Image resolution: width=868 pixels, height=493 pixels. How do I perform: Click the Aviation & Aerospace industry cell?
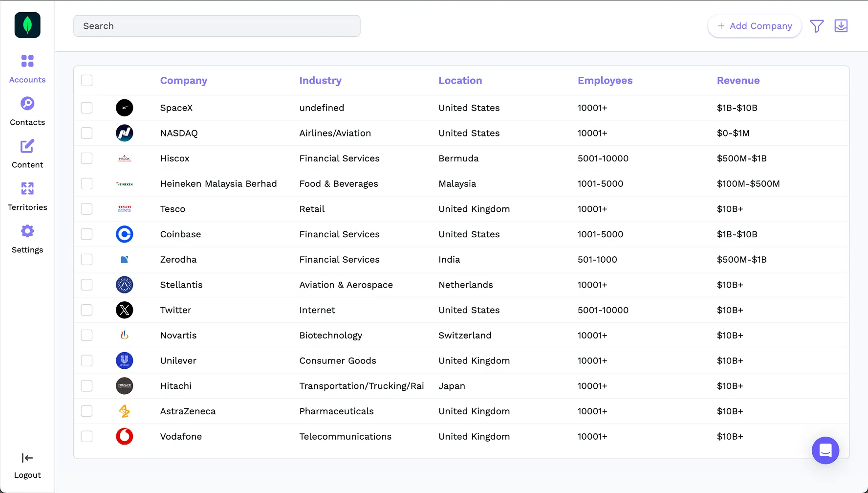(346, 285)
